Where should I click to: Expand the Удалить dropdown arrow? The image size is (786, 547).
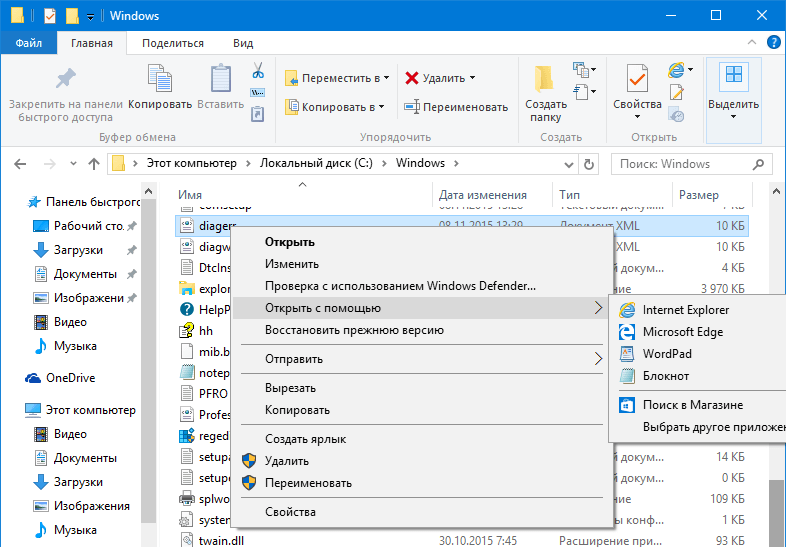[473, 78]
